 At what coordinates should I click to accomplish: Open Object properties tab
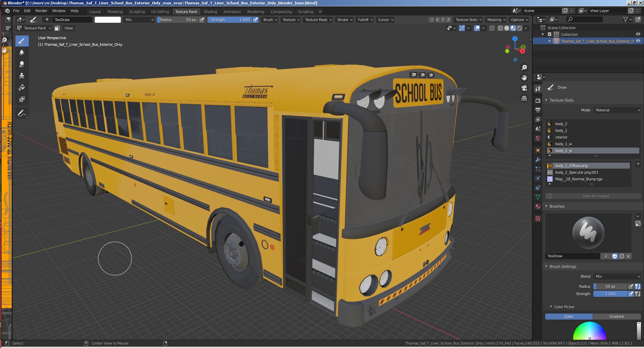coord(538,150)
